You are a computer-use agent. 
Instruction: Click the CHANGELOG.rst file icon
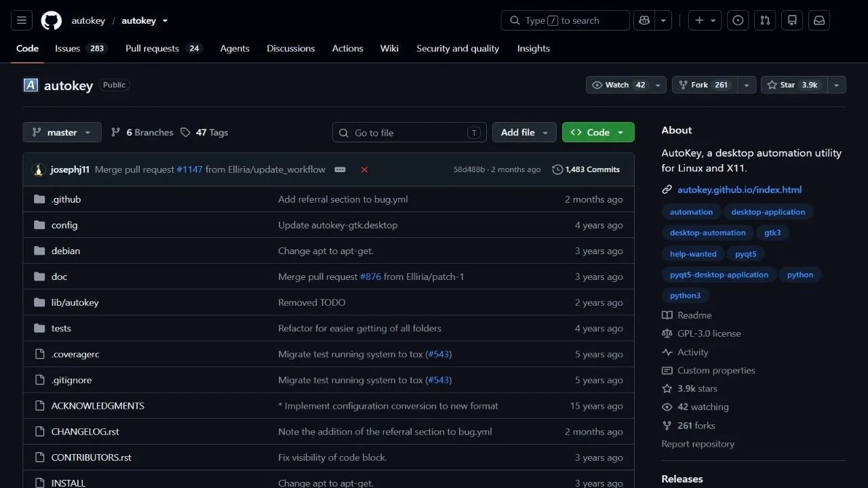tap(39, 431)
